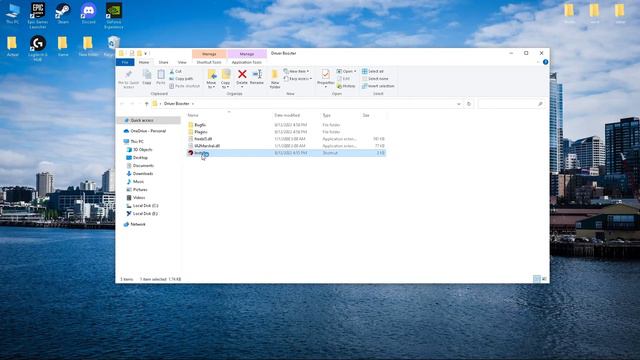Open Explorer help question mark icon
This screenshot has width=640, height=360.
pyautogui.click(x=545, y=62)
